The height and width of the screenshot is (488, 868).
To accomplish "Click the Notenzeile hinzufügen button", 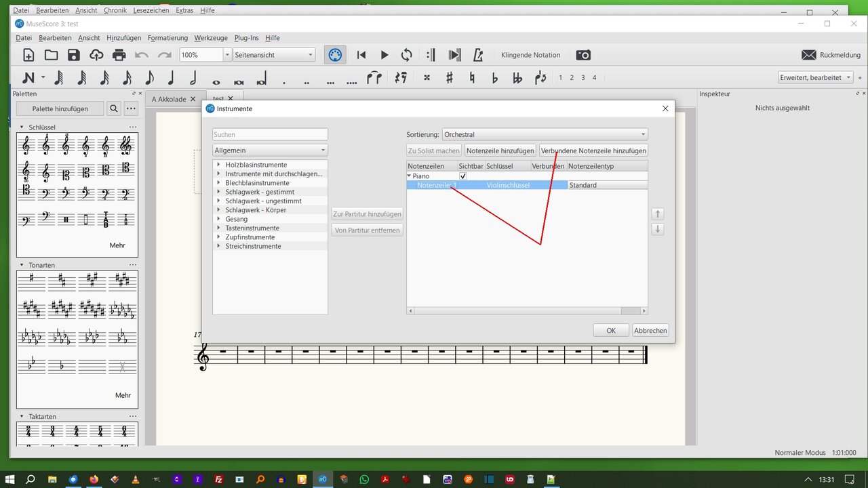I will point(500,150).
